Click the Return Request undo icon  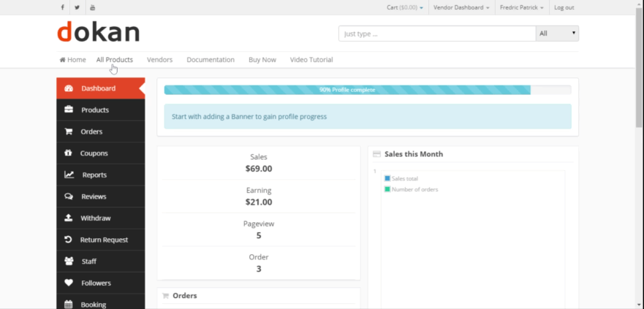69,240
